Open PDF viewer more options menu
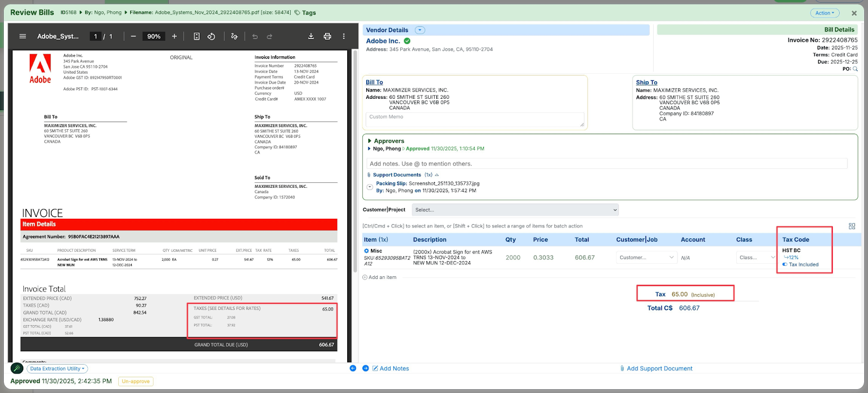The width and height of the screenshot is (868, 393). click(343, 36)
